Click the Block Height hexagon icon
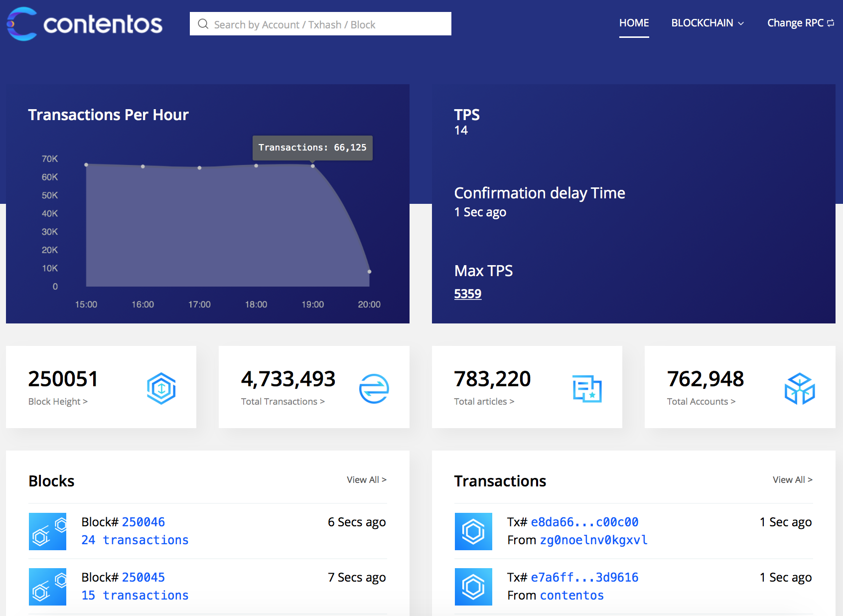Viewport: 843px width, 616px height. click(x=161, y=388)
